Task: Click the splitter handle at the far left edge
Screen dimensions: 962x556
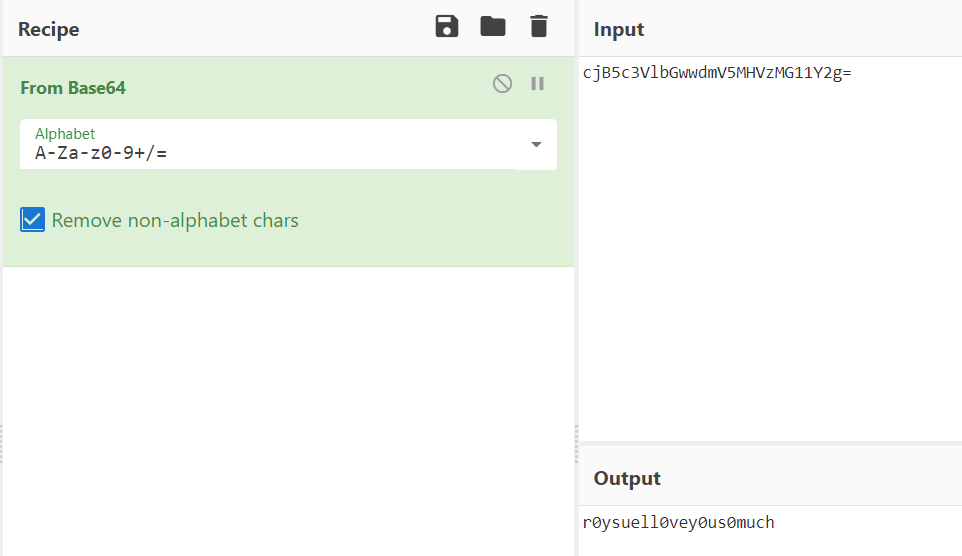Action: point(1,443)
